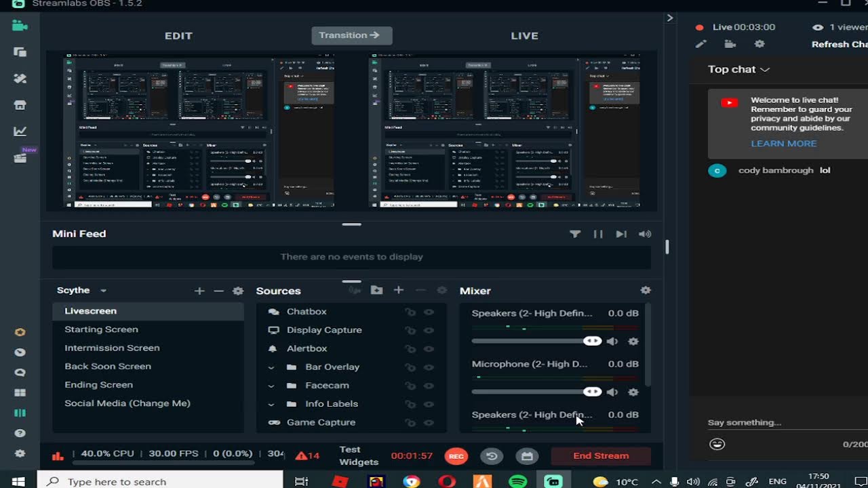The height and width of the screenshot is (488, 868).
Task: Toggle visibility of Chatbox source
Action: pos(429,312)
